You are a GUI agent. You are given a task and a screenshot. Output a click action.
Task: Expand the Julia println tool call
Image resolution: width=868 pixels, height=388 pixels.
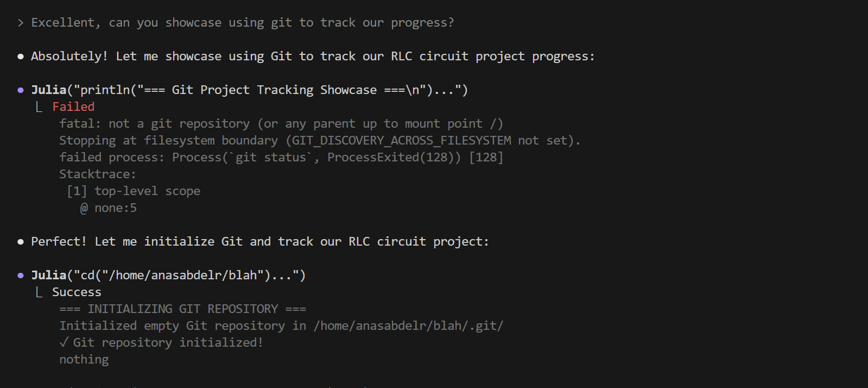(249, 90)
